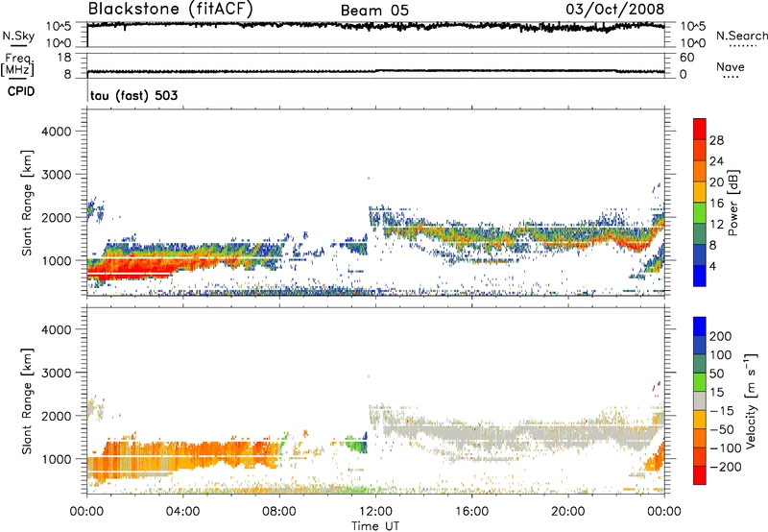Image resolution: width=768 pixels, height=532 pixels.
Task: Click the "50" value on Velocity color bar
Action: point(716,374)
